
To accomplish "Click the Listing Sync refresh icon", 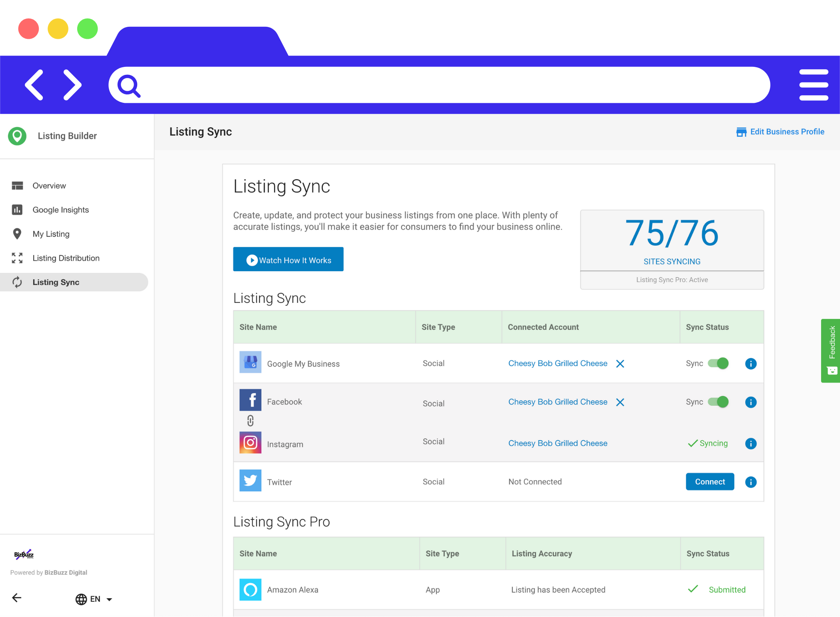I will tap(17, 282).
